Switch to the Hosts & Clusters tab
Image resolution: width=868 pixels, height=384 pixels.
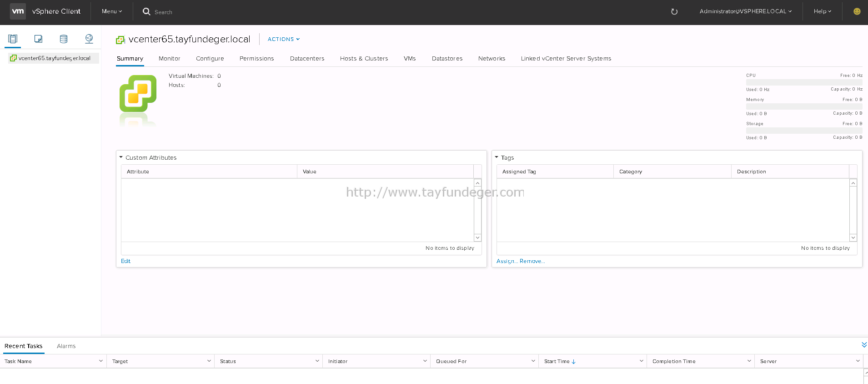click(364, 58)
